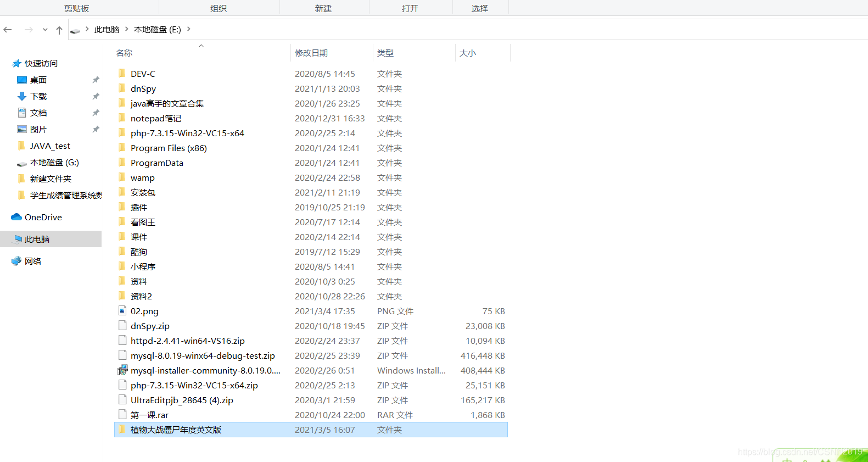
Task: Select dnSpy.zip file icon
Action: point(122,325)
